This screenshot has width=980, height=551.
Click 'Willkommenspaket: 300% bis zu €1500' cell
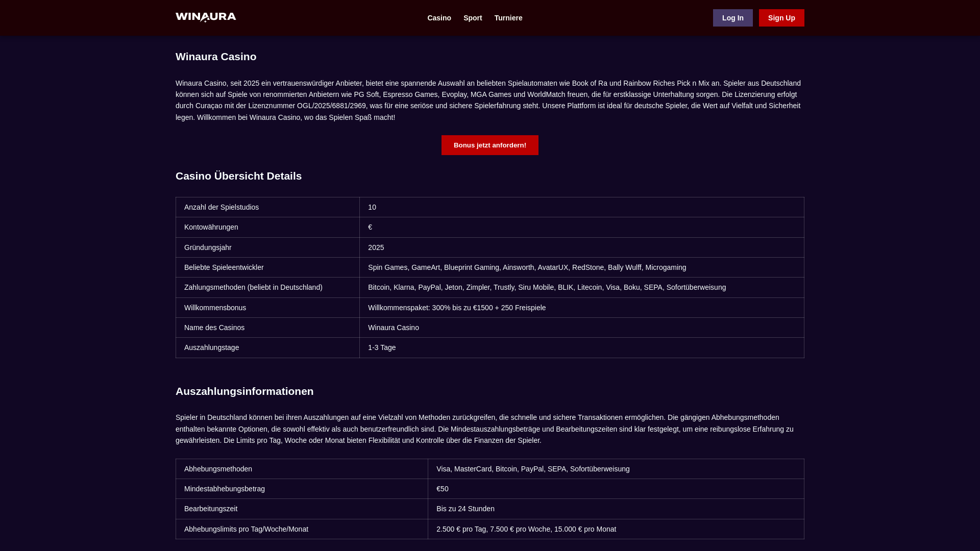[x=582, y=308]
